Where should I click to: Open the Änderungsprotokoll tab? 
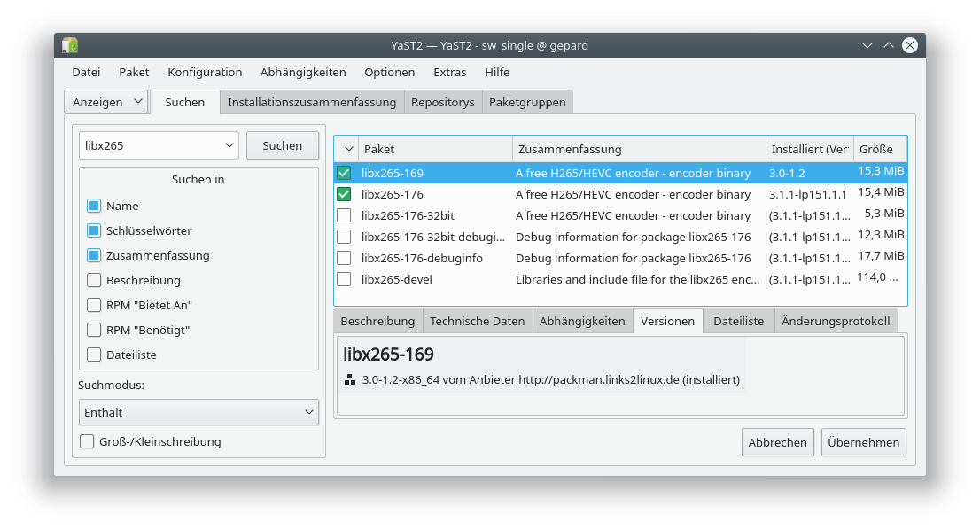836,321
